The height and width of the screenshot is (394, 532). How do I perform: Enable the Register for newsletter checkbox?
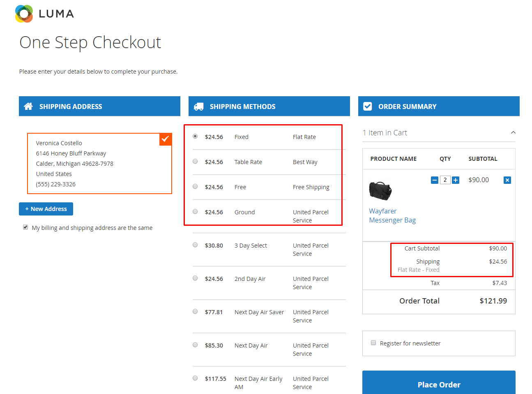(x=373, y=343)
